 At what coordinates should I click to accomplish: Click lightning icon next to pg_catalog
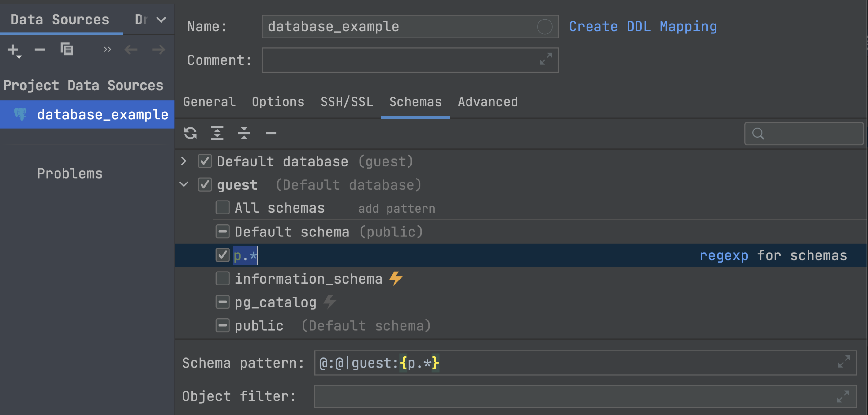pos(330,302)
